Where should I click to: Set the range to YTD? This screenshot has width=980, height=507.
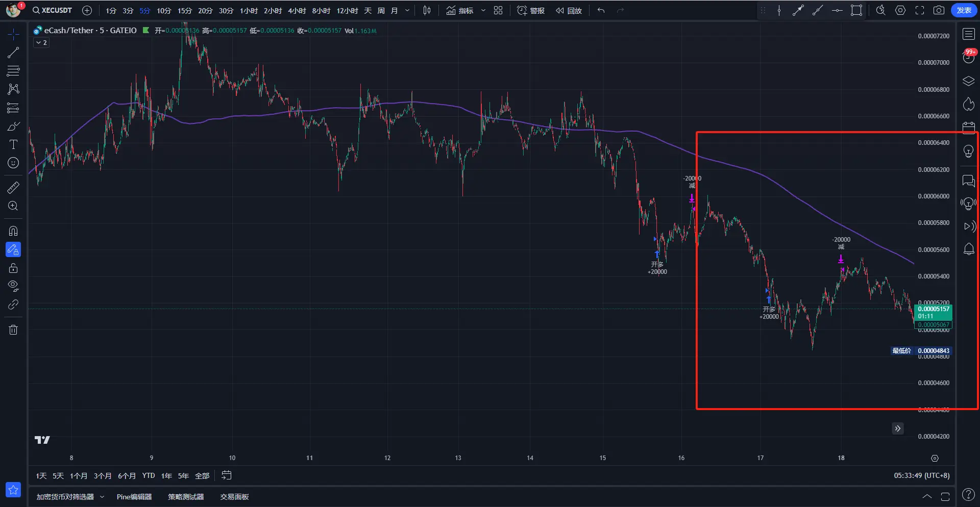149,476
